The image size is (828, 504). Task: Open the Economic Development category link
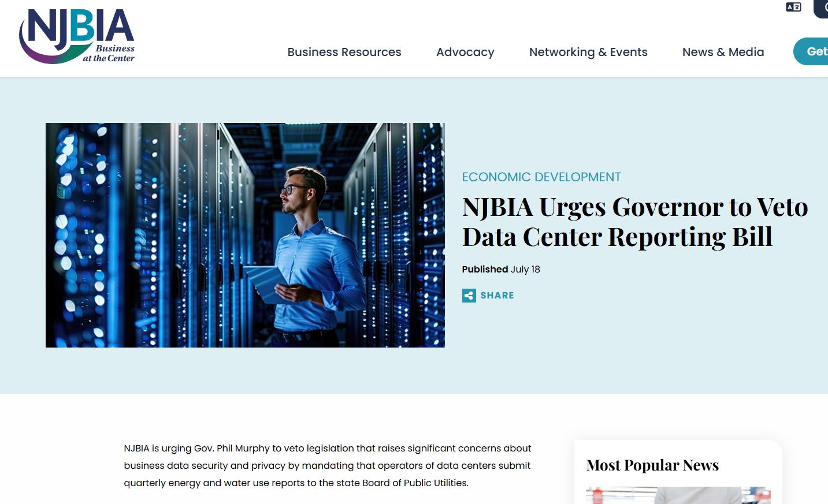541,177
